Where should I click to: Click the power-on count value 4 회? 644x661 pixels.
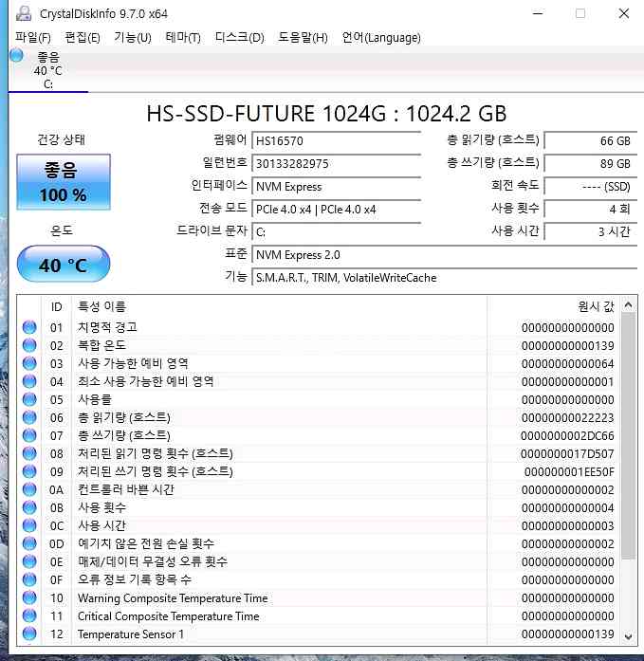click(x=591, y=209)
